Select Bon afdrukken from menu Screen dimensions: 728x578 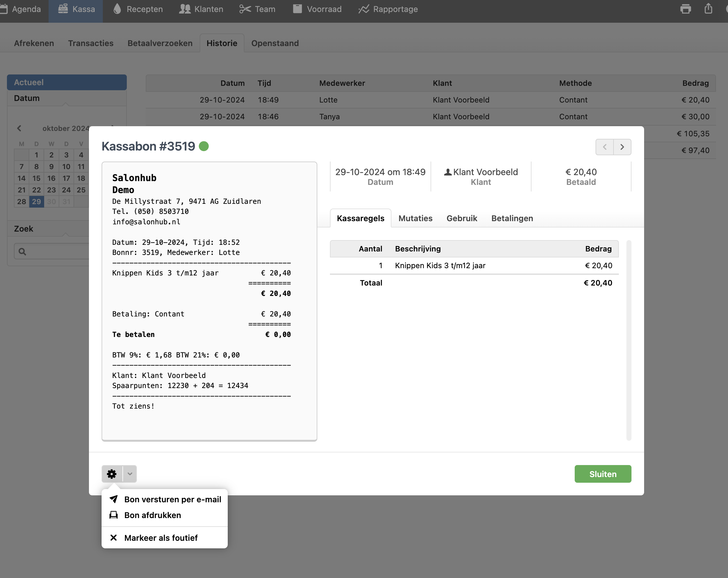pyautogui.click(x=153, y=515)
